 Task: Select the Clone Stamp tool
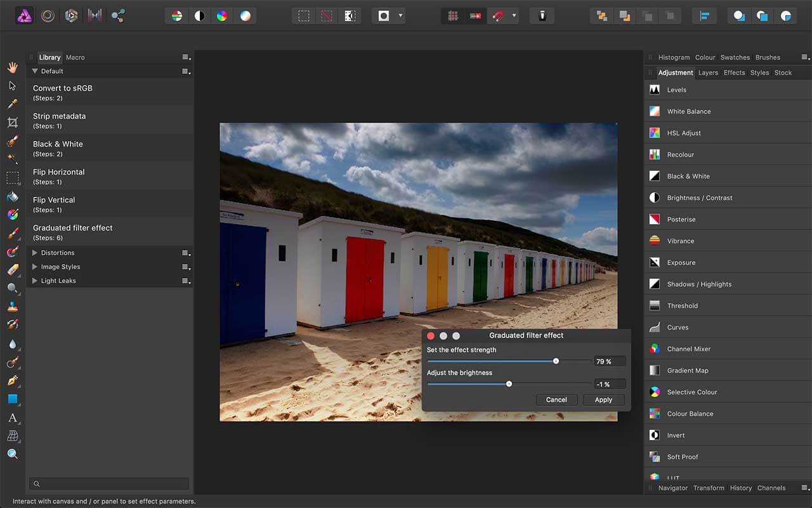[x=12, y=306]
